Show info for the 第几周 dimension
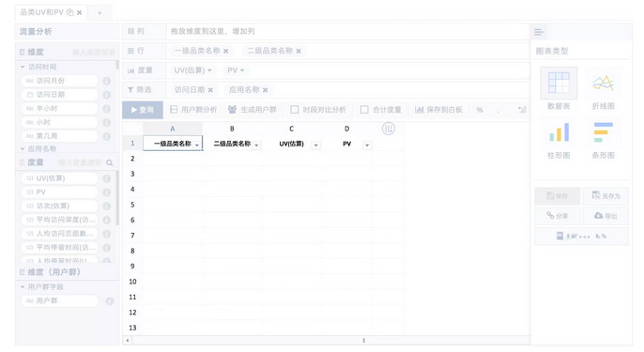Viewport: 644px width, 352px height. coord(107,136)
